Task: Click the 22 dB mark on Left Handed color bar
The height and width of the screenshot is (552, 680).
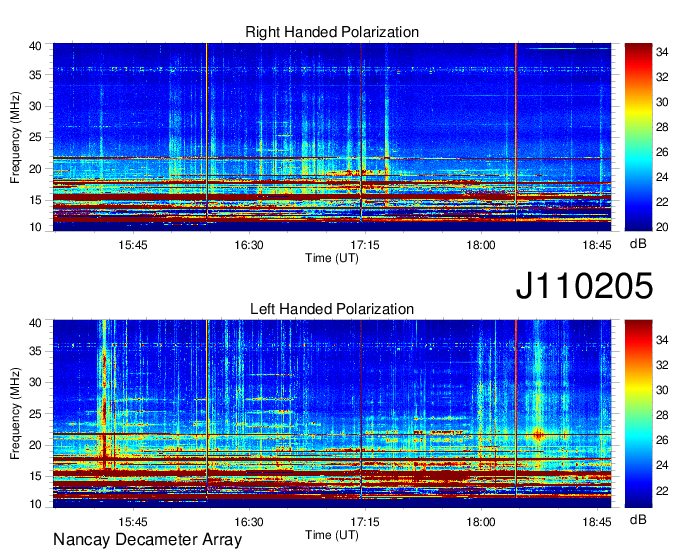Action: coord(662,491)
